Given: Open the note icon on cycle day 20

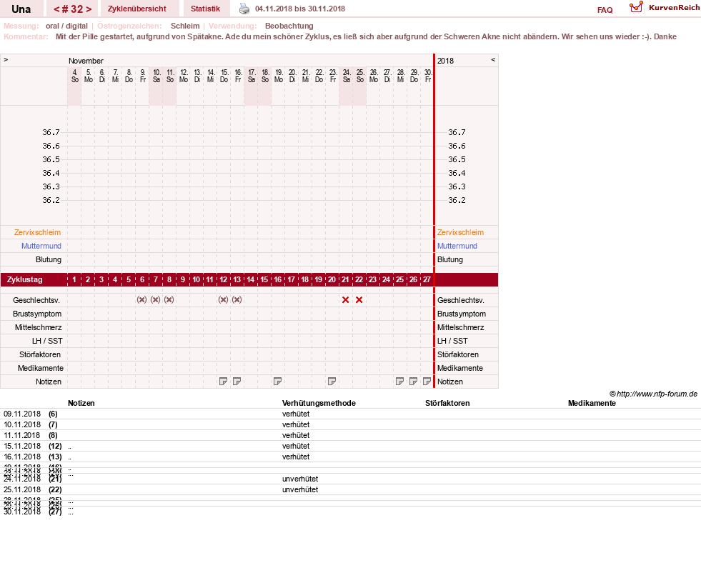Looking at the screenshot, I should [332, 382].
